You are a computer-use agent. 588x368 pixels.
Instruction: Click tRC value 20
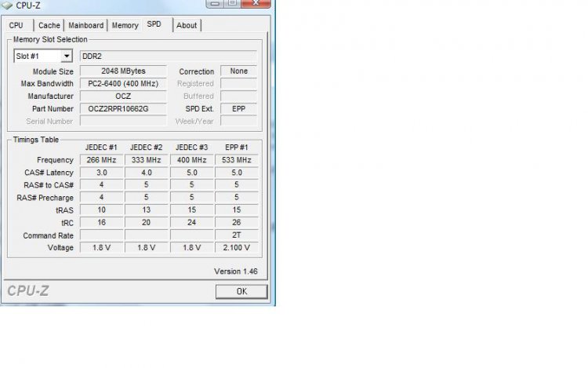click(147, 223)
